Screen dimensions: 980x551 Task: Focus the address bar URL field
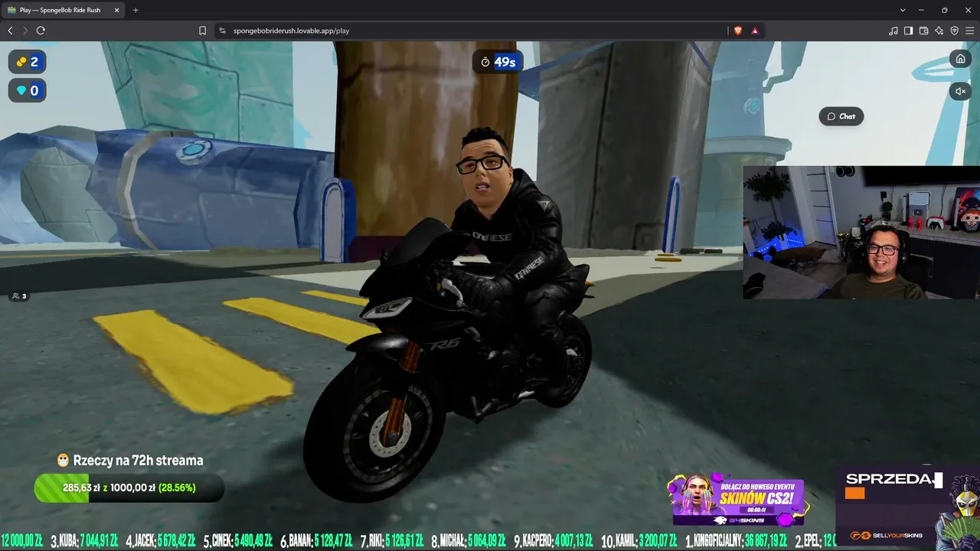471,31
